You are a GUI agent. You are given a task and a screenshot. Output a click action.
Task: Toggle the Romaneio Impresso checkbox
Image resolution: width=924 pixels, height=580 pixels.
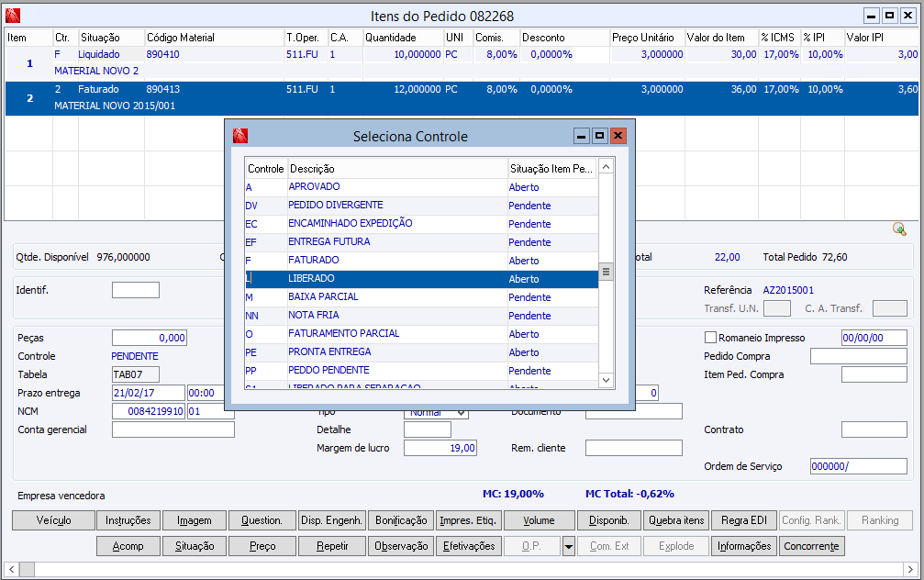710,338
